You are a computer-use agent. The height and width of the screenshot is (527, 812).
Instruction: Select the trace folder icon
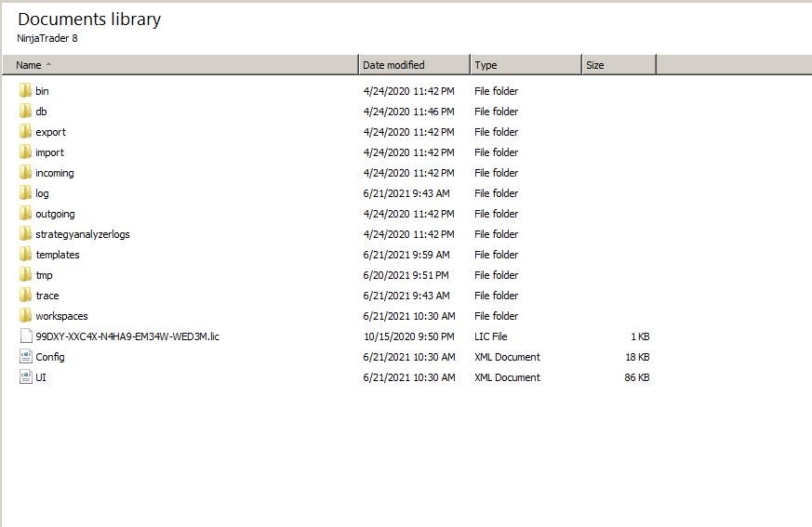(25, 295)
